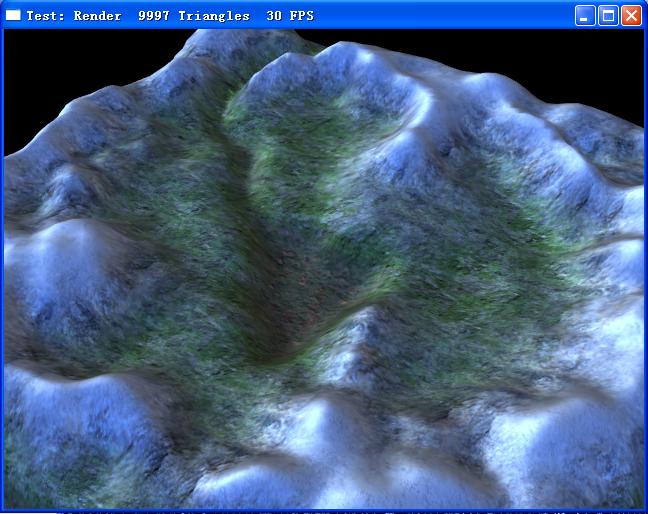
Task: Click the "9997 Triangles" title text
Action: click(194, 16)
